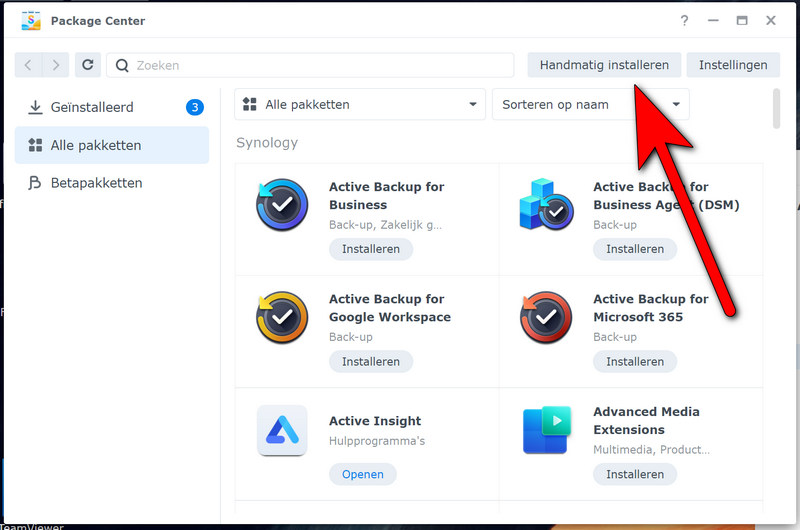Click the Active Insight icon

pyautogui.click(x=282, y=430)
